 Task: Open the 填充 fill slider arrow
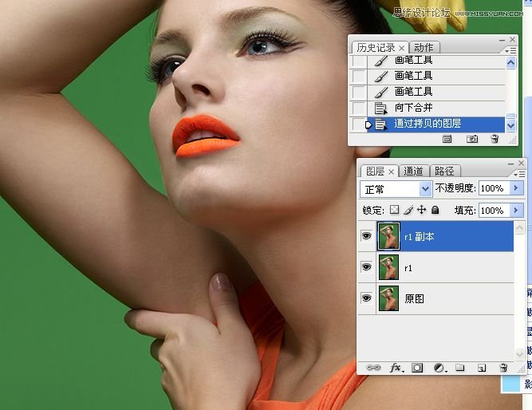(516, 211)
